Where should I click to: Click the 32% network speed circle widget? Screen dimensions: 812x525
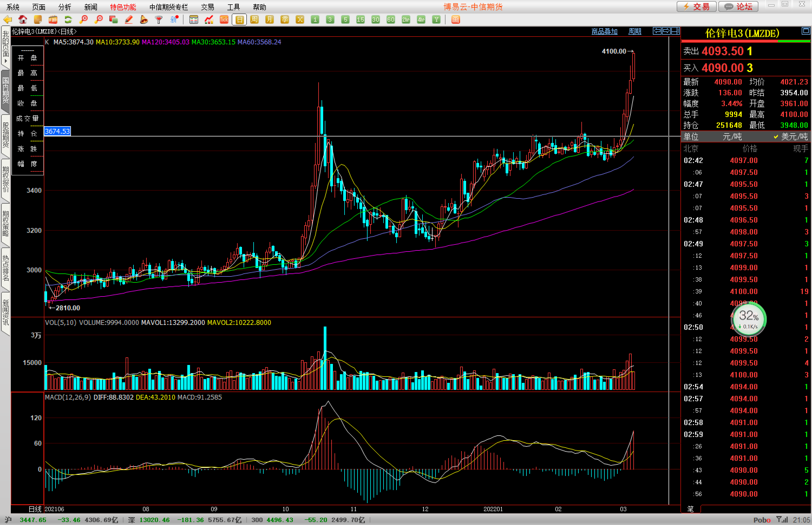tap(748, 319)
